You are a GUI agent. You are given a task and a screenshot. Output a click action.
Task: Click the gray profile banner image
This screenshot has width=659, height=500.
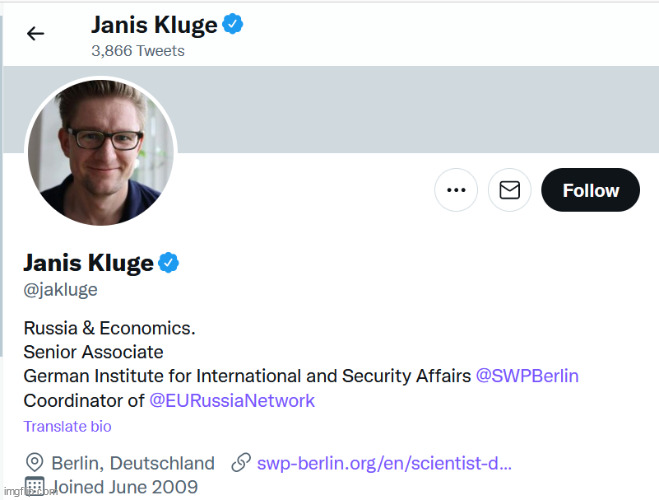point(420,108)
